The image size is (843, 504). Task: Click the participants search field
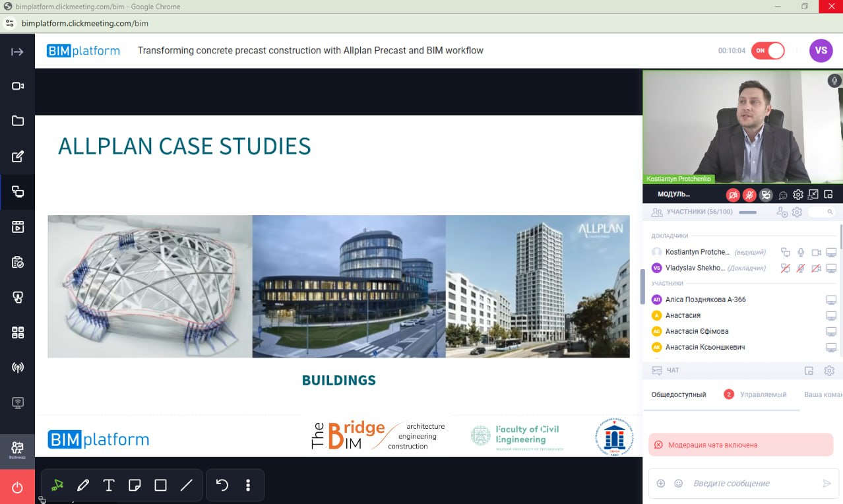[822, 212]
